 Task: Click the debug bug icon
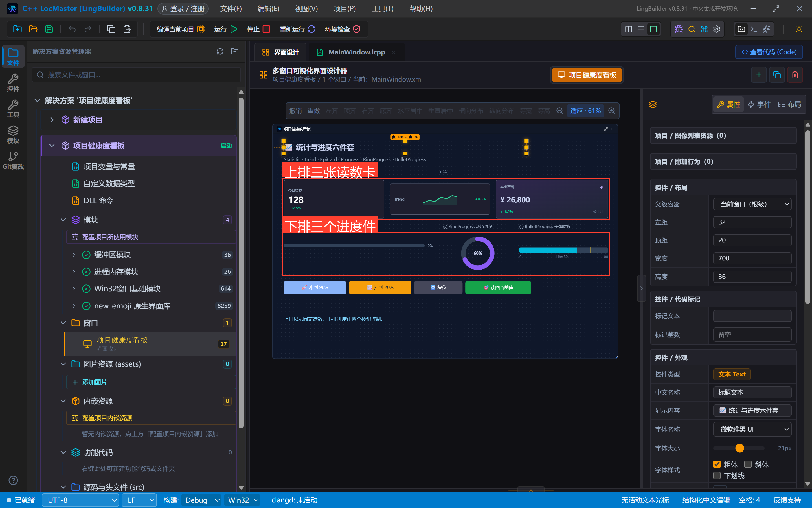tap(679, 29)
